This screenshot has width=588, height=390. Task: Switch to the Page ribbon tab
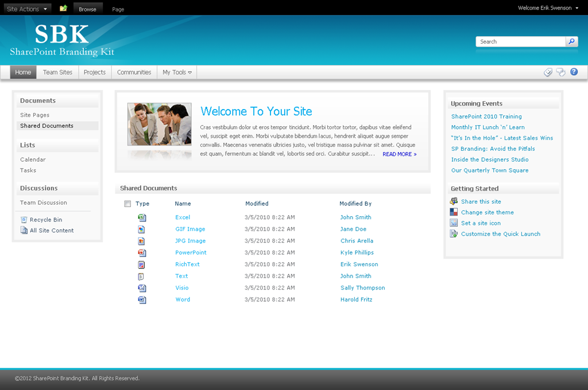click(118, 9)
